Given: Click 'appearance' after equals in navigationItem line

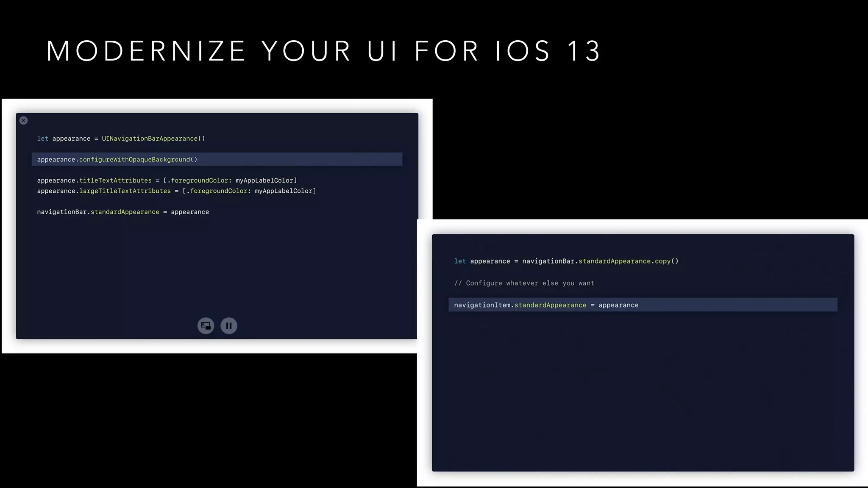Looking at the screenshot, I should click(618, 305).
